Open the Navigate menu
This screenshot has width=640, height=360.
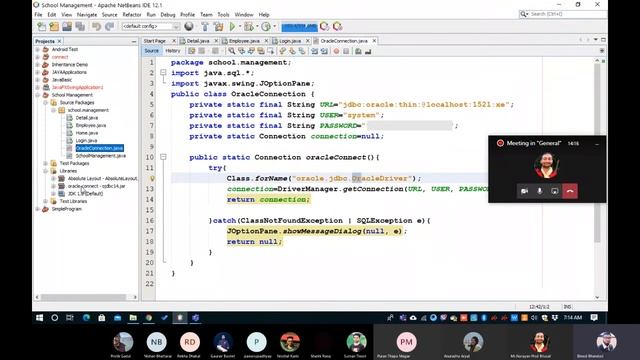(87, 15)
